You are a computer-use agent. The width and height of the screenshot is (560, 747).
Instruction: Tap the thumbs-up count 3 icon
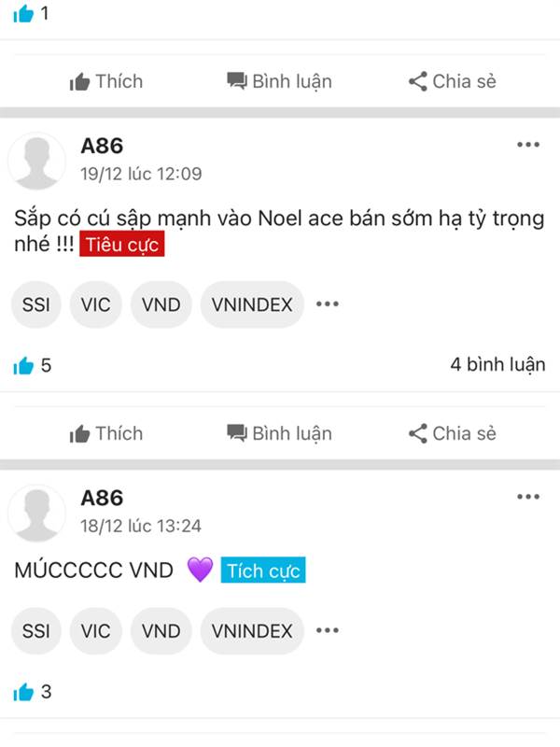23,692
